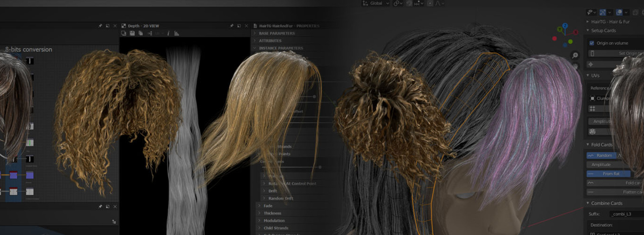Open the pivot point dropdown in Blender header
Screen dimensions: 644x235
click(x=398, y=3)
